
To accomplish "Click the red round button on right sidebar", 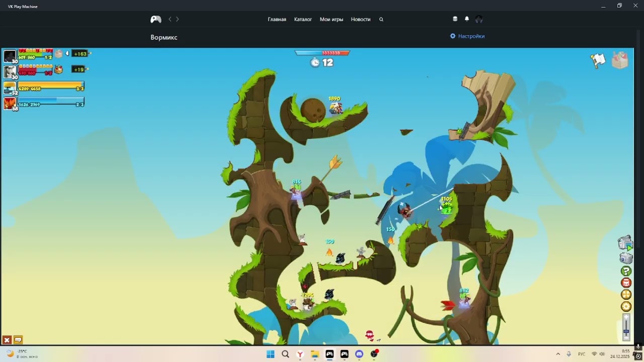I will (x=626, y=283).
